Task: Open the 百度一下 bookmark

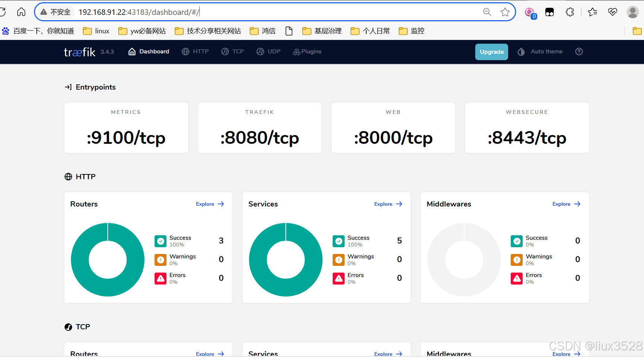Action: pyautogui.click(x=38, y=31)
